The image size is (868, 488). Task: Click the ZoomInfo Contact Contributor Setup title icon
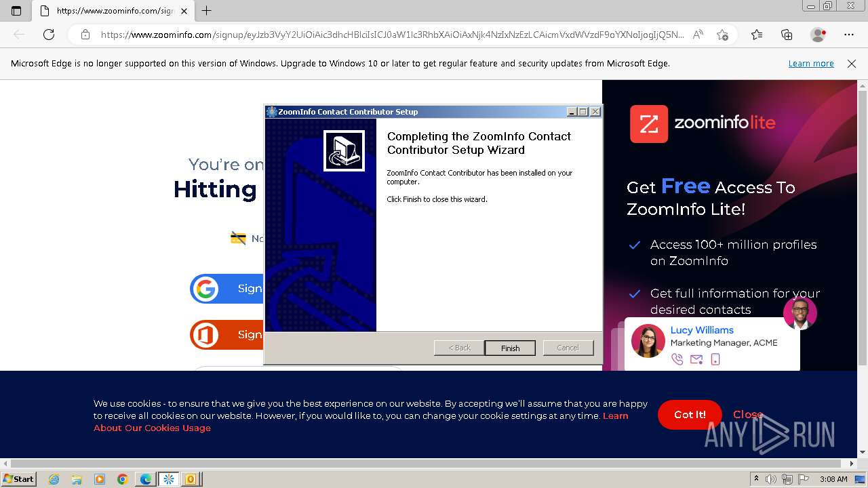click(271, 112)
